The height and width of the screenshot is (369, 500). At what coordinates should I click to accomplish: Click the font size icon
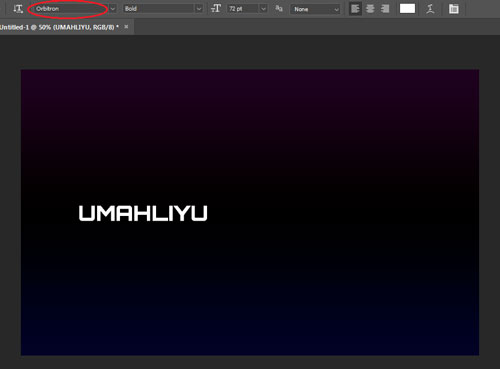(216, 9)
